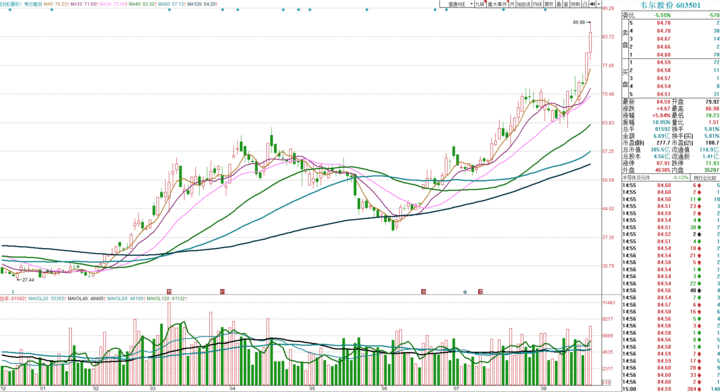Viewport: 720px width, 392px height.
Task: Click the 韦尔股份 603501 stock title
Action: (x=671, y=5)
